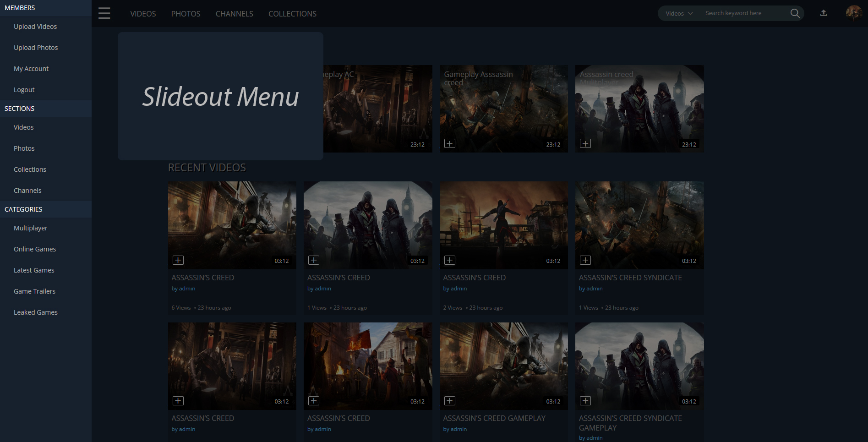Click plus icon on Gameplay Asssassin creed thumbnail

tap(450, 144)
